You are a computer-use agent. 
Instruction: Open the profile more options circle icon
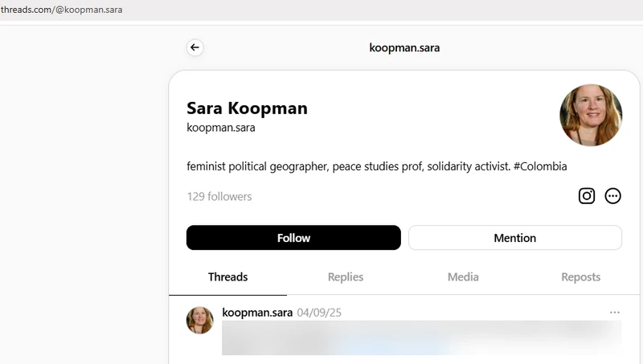[612, 196]
